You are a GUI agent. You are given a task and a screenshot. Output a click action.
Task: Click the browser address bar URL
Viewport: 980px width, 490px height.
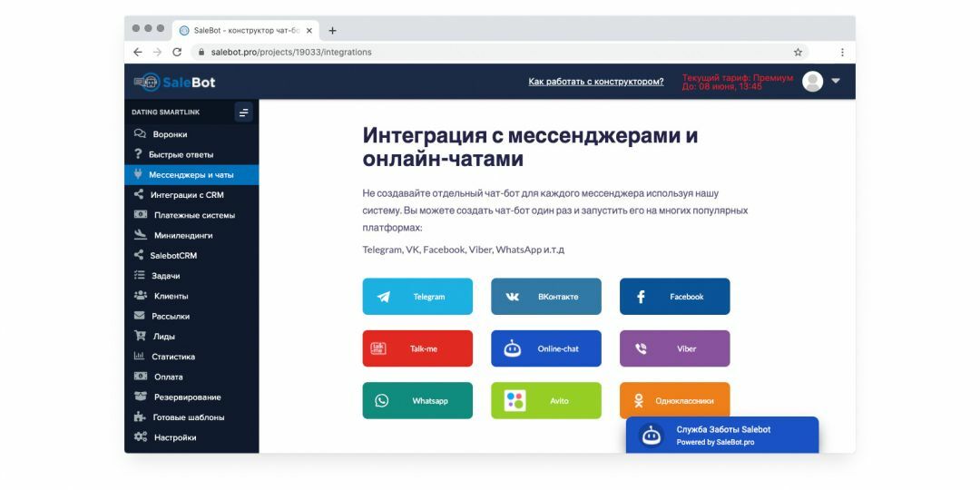coord(291,53)
